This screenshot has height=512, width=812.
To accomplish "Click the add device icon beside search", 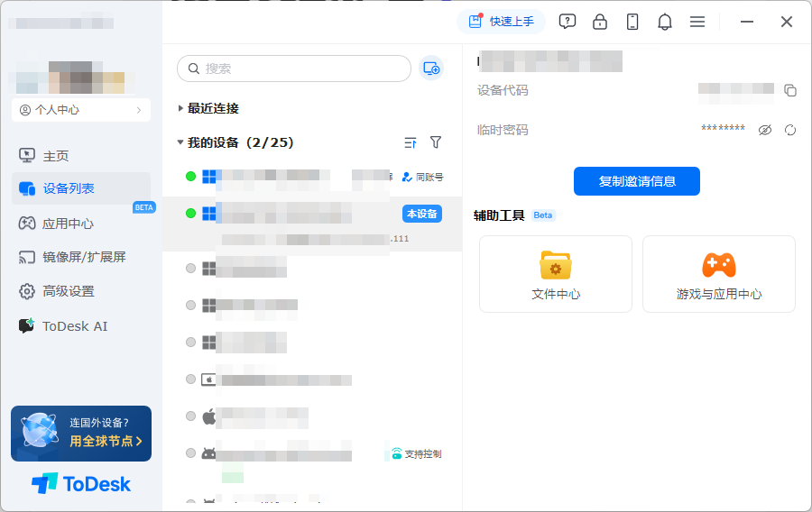I will pos(431,69).
